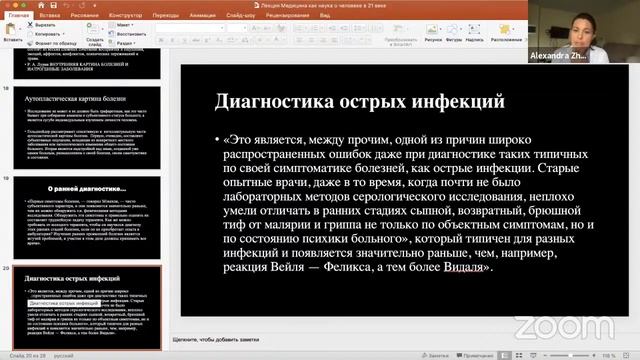This screenshot has width=640, height=360.
Task: Toggle bold formatting
Action: pyautogui.click(x=161, y=40)
